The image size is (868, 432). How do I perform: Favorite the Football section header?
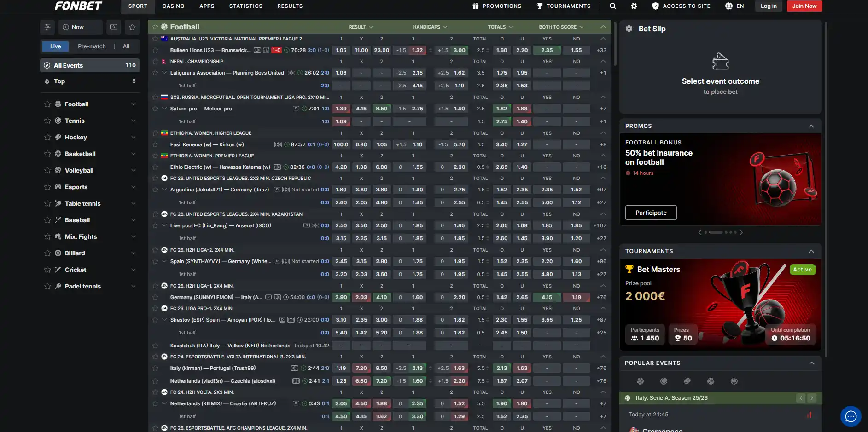155,27
